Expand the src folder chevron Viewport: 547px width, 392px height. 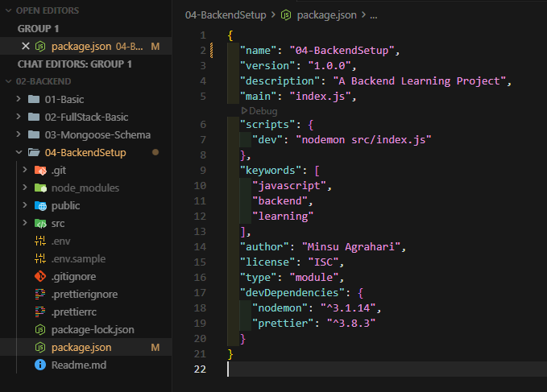[x=25, y=223]
